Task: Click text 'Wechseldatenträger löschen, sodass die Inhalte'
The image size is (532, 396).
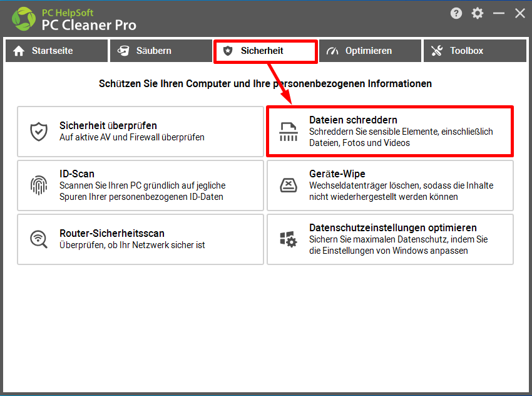Action: (x=401, y=185)
